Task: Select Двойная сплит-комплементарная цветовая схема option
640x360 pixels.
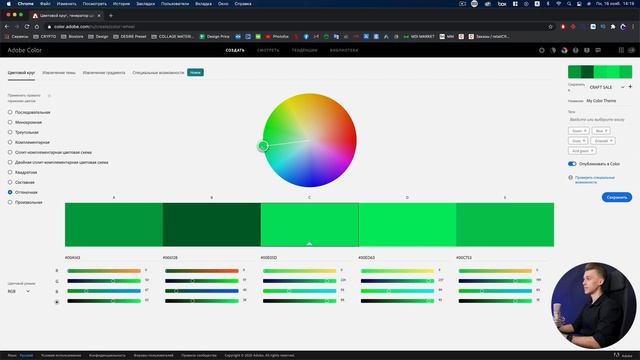Action: [x=58, y=162]
